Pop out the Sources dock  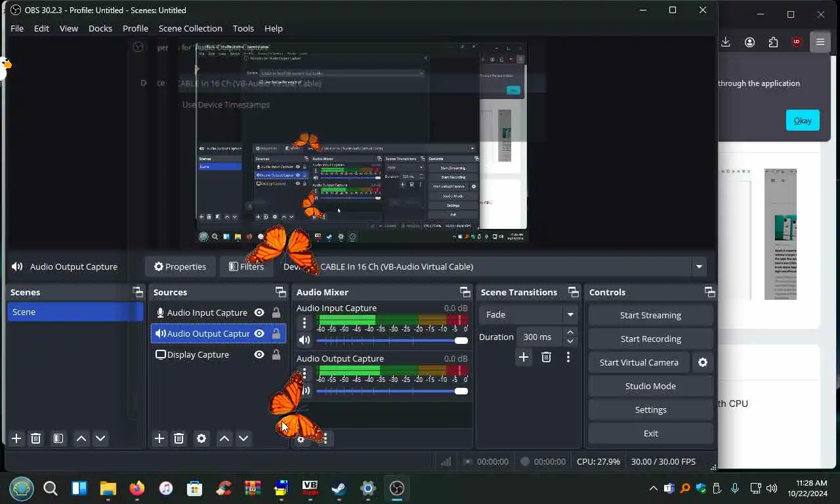281,292
